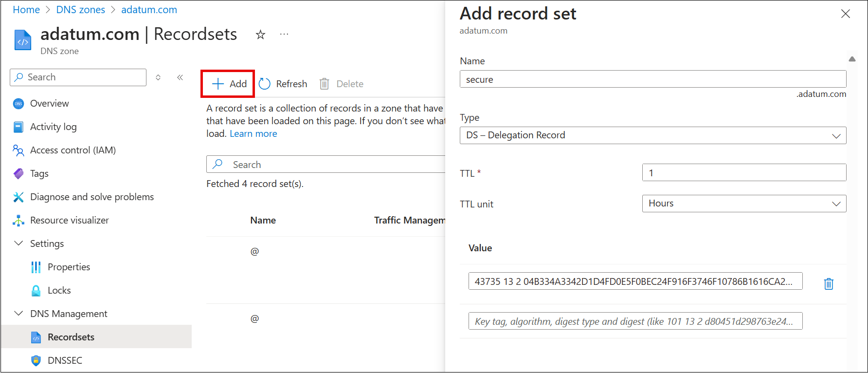Click the empty key tag digest field
Viewport: 868px width, 373px height.
point(635,321)
